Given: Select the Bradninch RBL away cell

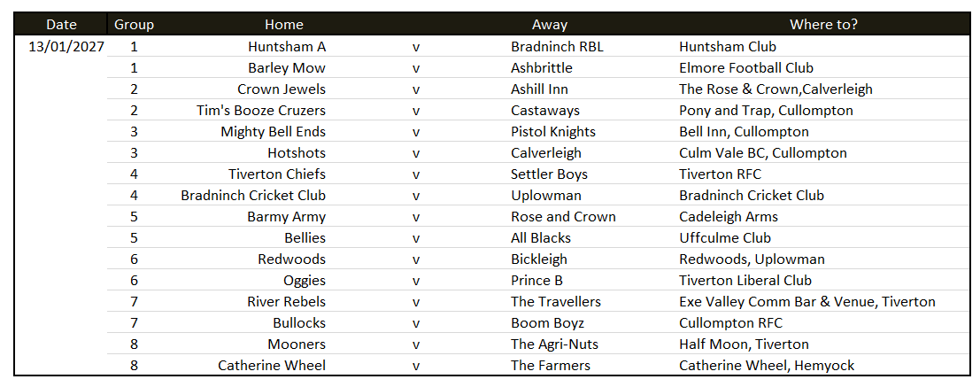Looking at the screenshot, I should (x=558, y=46).
